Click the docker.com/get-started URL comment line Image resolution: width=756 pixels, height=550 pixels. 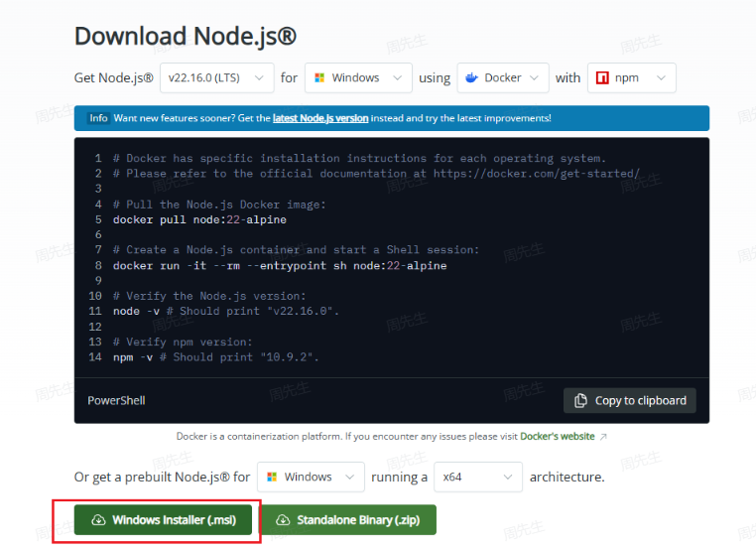pos(377,174)
